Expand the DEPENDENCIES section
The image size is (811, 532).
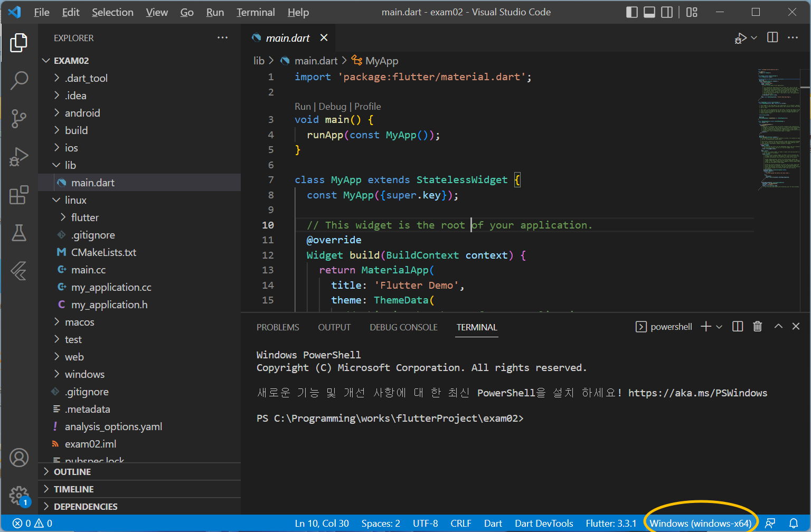139,507
